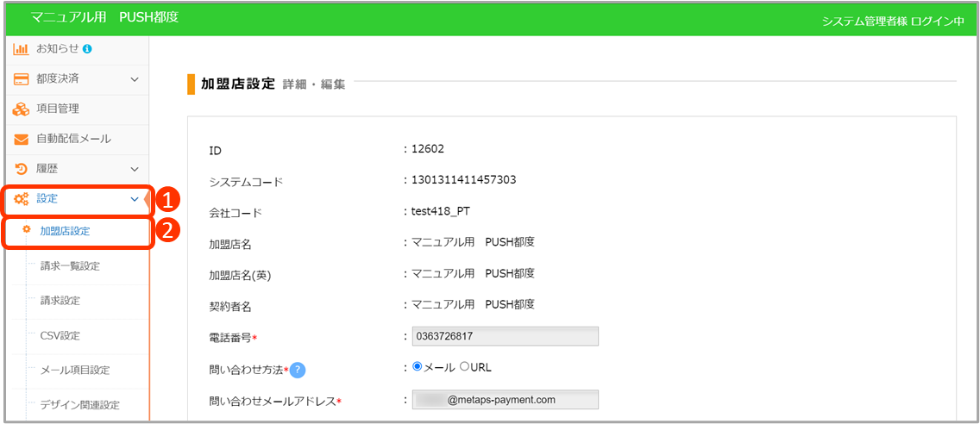Collapse the 設定 menu chevron
Screen dimensions: 980x424
[x=134, y=200]
